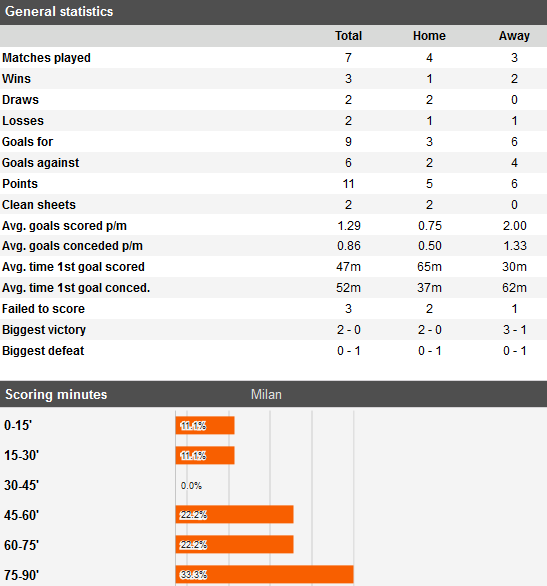Click the 0-15' orange bar
This screenshot has width=547, height=586.
(205, 425)
